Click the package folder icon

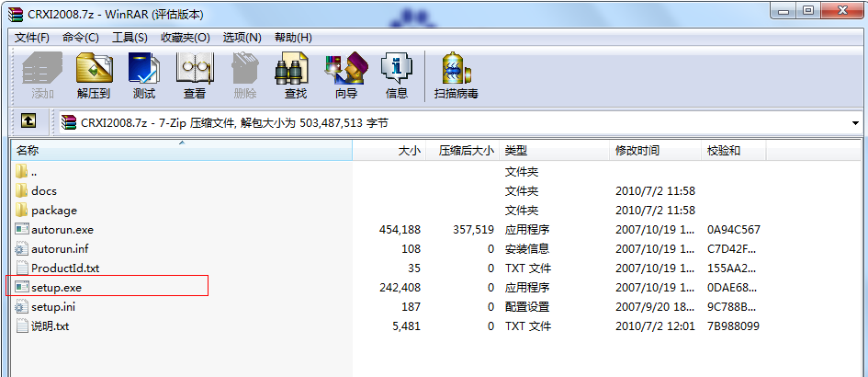[x=21, y=211]
